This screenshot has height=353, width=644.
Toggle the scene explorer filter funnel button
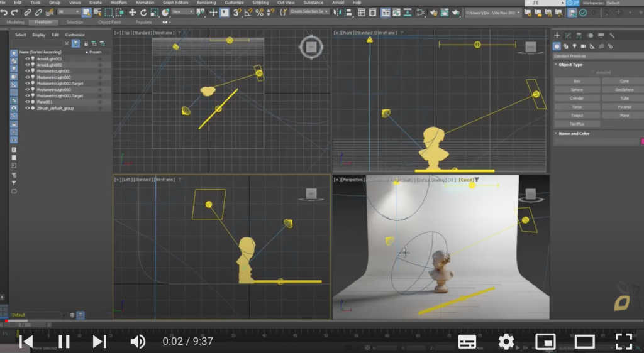click(76, 43)
